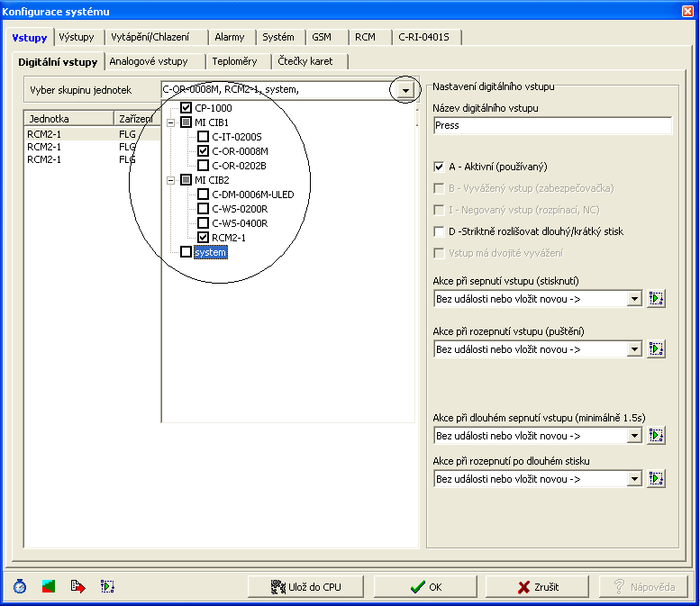Close the Konfigurace systému window

click(688, 11)
